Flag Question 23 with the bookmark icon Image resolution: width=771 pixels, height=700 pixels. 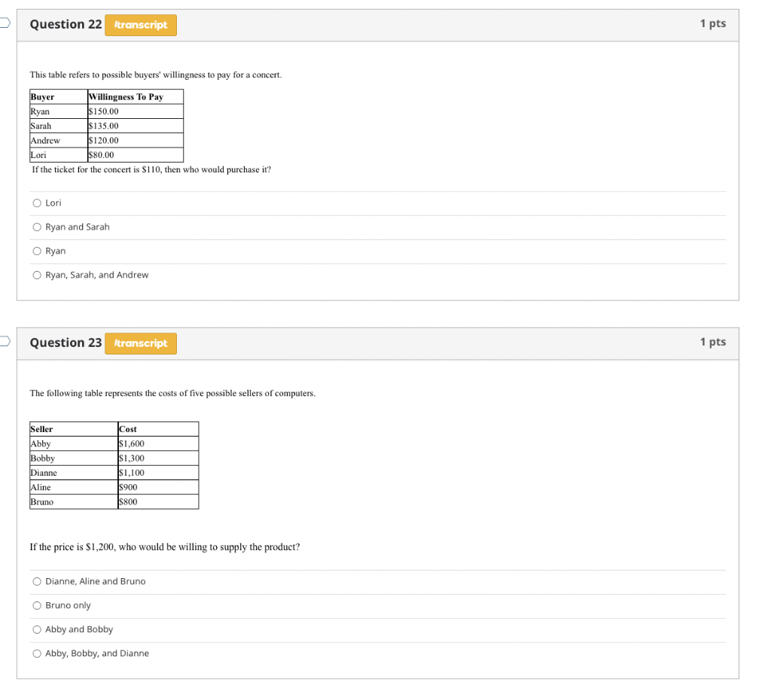5,341
